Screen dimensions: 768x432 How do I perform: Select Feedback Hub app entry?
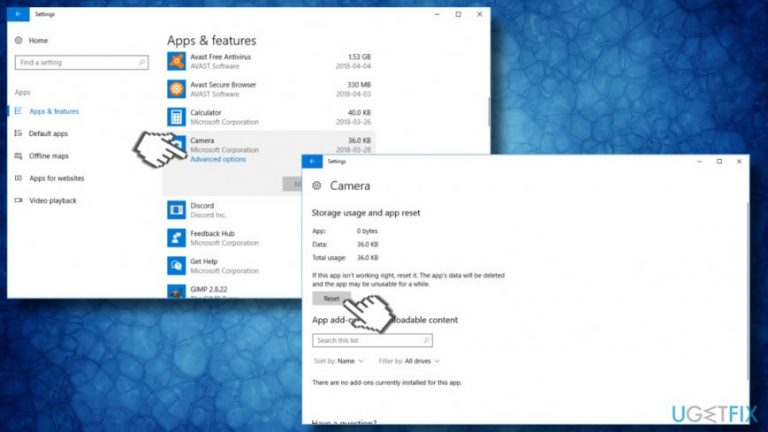coord(233,238)
